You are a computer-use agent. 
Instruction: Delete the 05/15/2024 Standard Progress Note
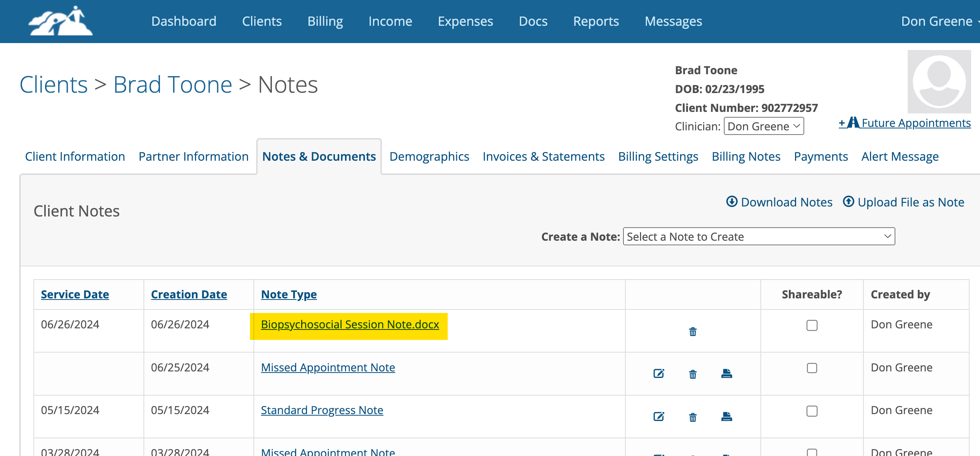point(693,416)
